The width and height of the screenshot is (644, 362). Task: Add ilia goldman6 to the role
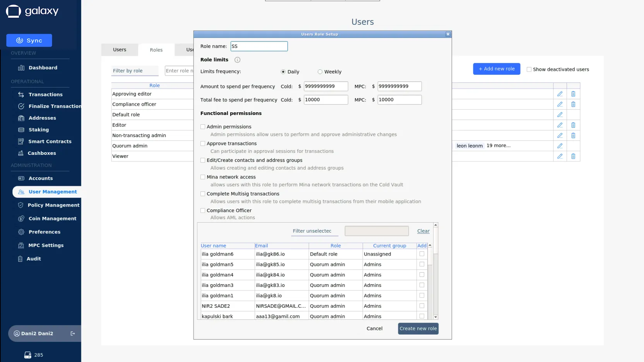point(422,254)
